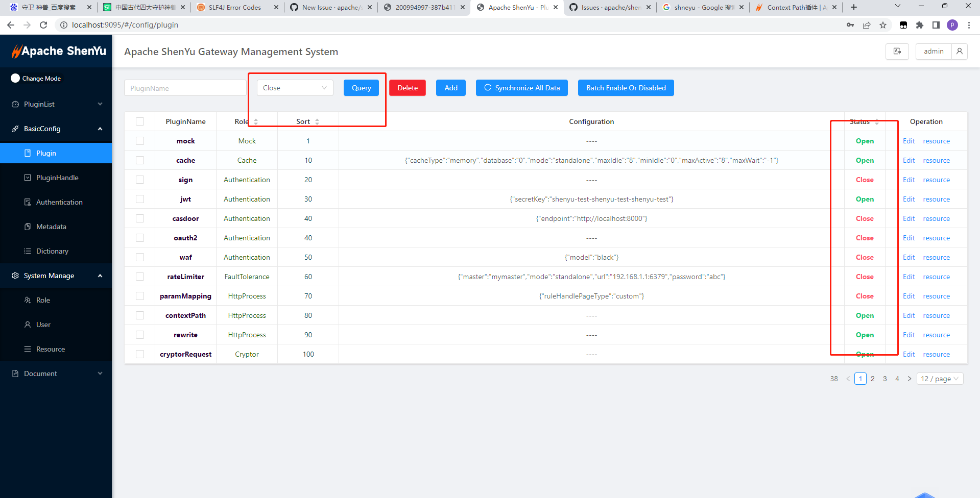The image size is (980, 498).
Task: Click the Add button
Action: click(x=451, y=88)
